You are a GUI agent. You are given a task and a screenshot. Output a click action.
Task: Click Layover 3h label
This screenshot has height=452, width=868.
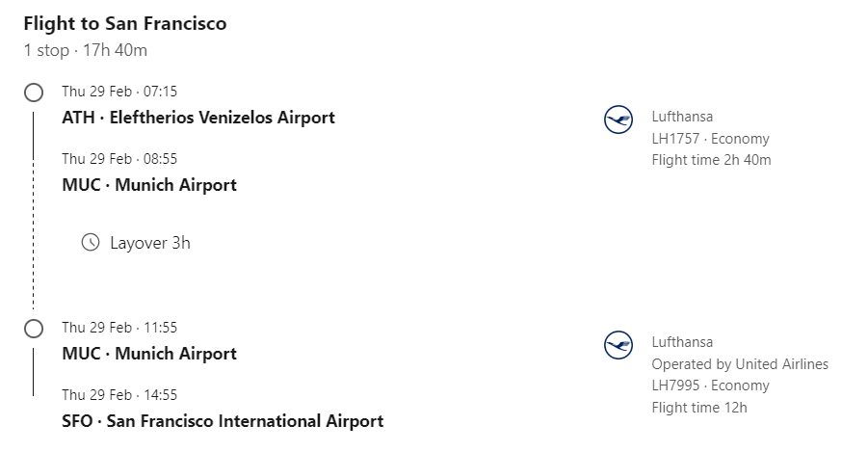point(150,243)
